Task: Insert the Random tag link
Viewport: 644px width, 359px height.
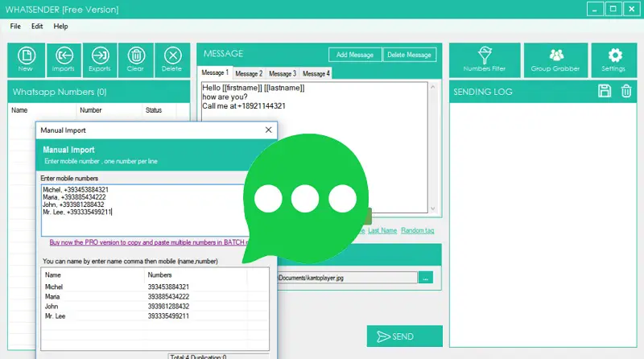Action: [418, 230]
